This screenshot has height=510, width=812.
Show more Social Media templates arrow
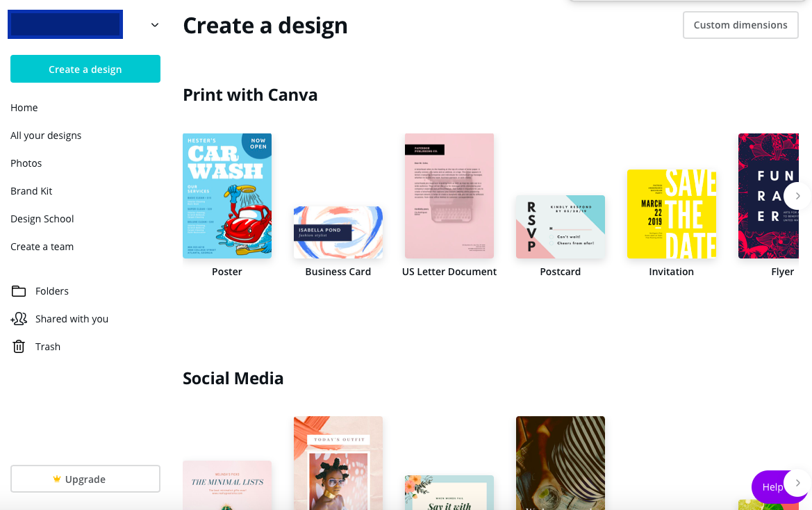[797, 483]
